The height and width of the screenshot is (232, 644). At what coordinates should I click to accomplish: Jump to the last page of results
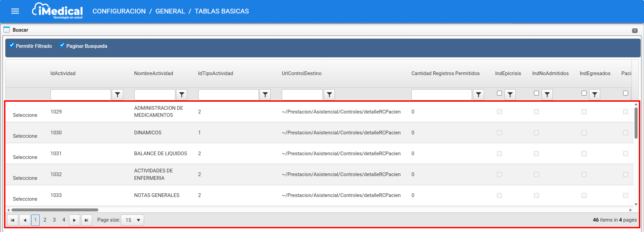tap(87, 220)
